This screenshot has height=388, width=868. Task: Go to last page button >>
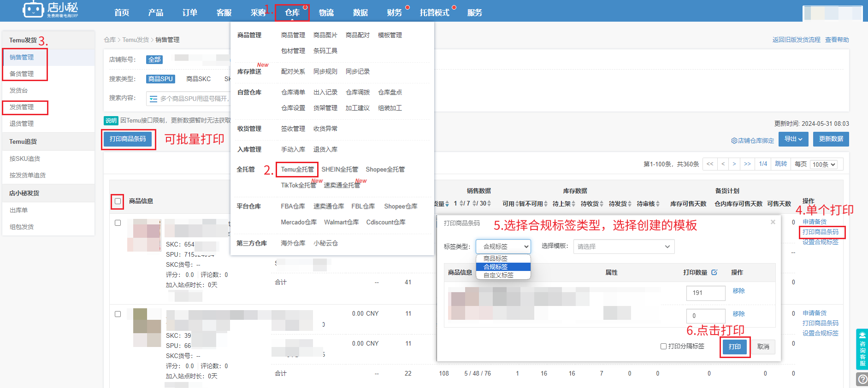click(x=747, y=164)
